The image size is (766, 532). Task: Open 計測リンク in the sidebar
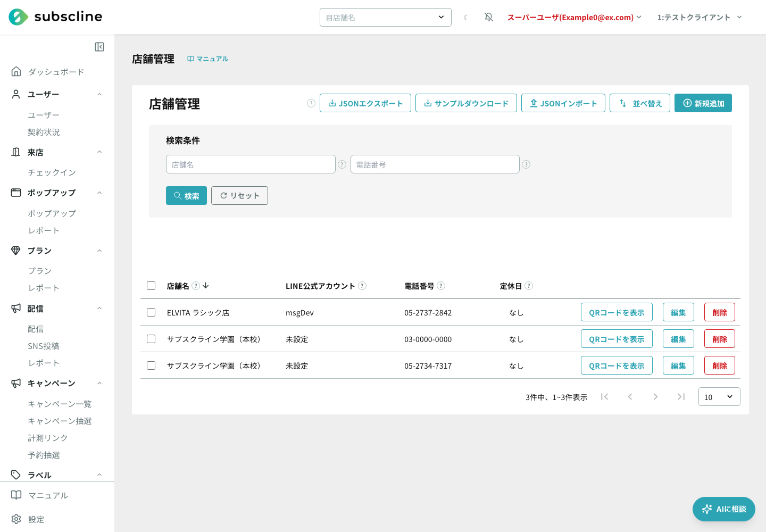tap(48, 438)
